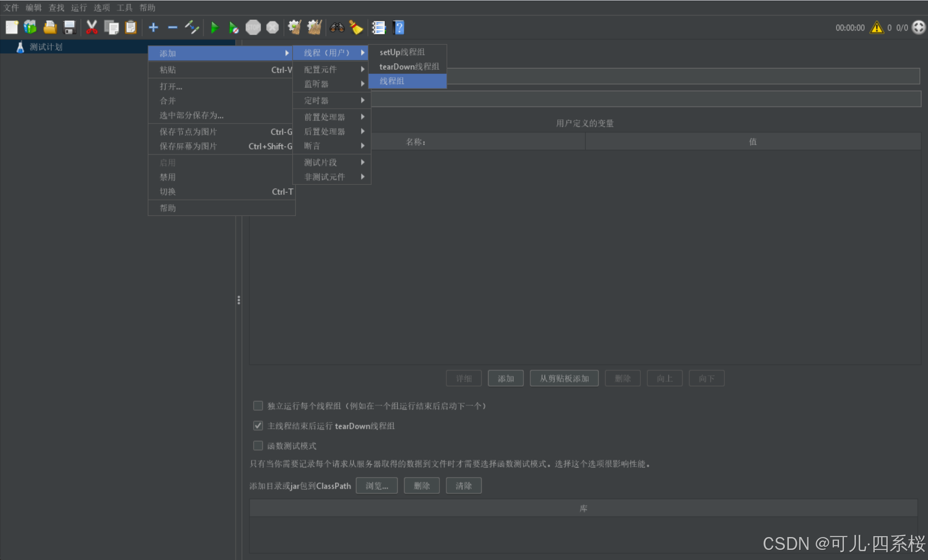Click the binoculars Search icon

pos(337,28)
